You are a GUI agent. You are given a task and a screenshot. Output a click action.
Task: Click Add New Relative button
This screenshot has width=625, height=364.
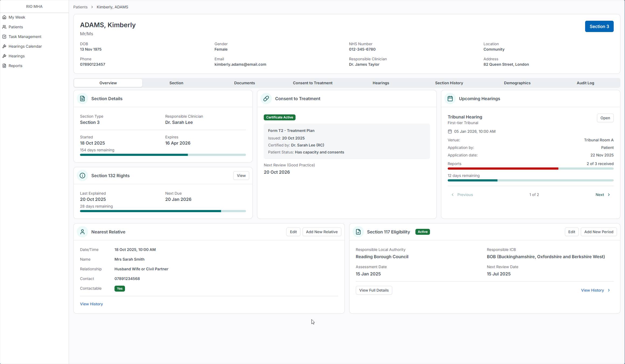click(x=322, y=232)
